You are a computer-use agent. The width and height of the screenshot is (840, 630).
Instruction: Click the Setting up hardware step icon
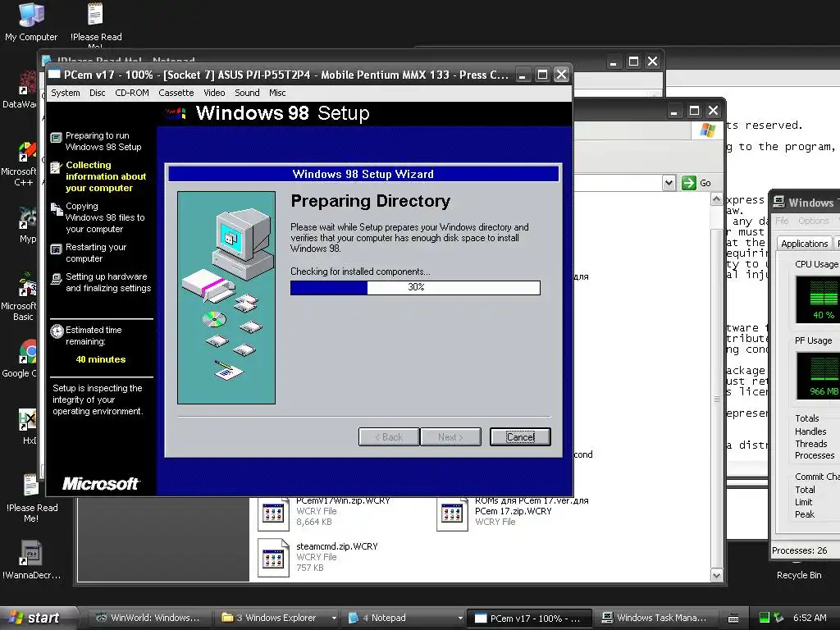57,279
